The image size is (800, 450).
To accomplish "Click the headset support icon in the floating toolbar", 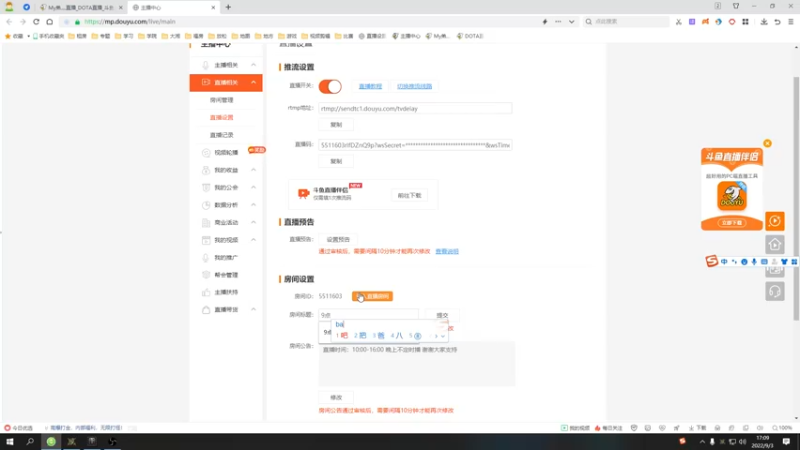I will tap(775, 291).
